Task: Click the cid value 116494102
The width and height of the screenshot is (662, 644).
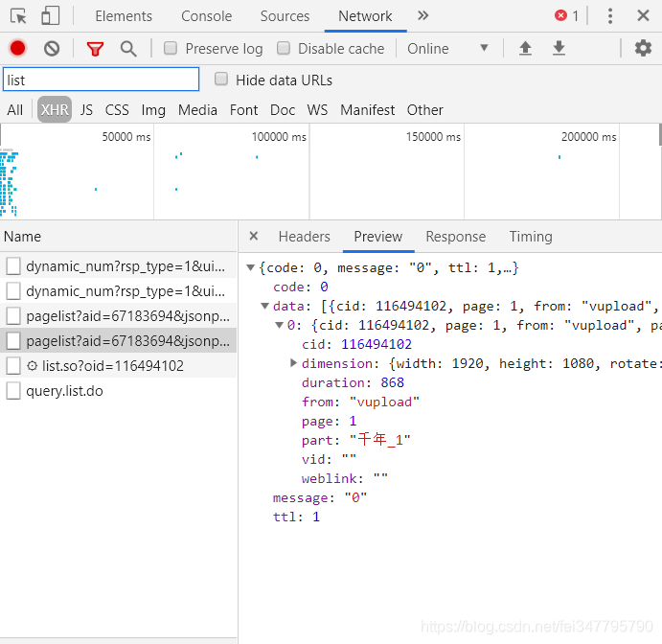Action: [x=377, y=344]
